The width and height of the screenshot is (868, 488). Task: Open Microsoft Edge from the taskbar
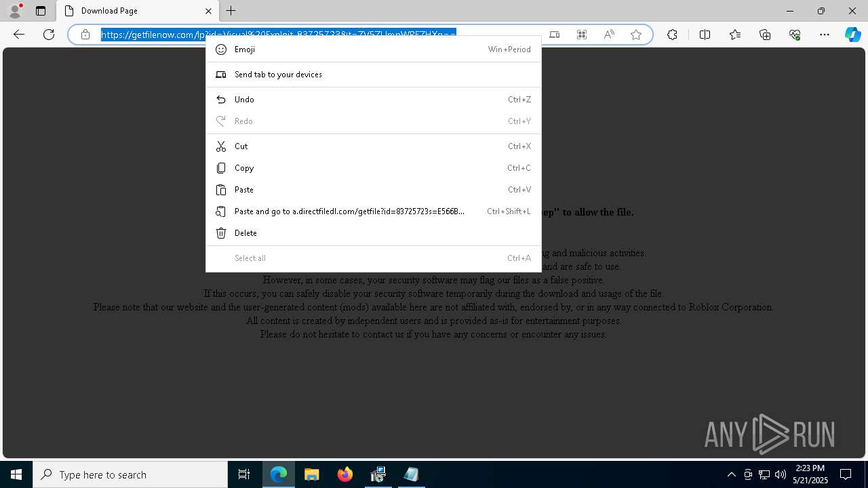click(x=279, y=474)
